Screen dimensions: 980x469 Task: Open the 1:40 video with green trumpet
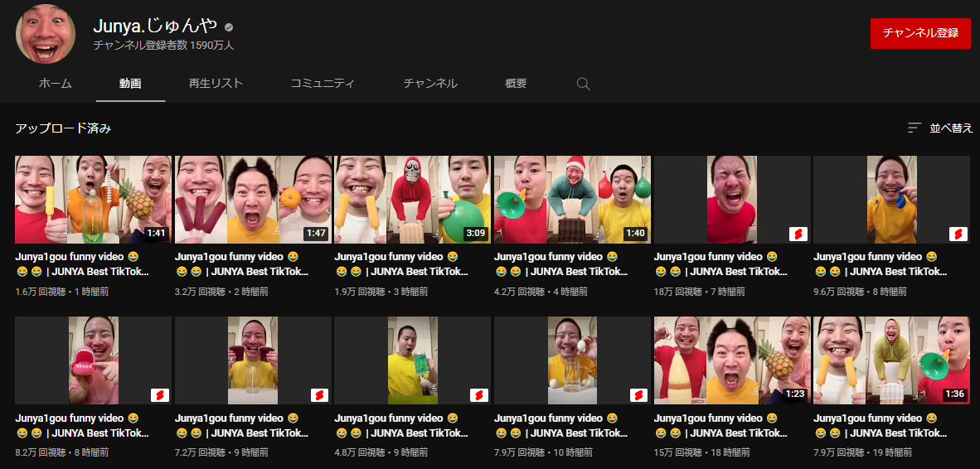(573, 200)
